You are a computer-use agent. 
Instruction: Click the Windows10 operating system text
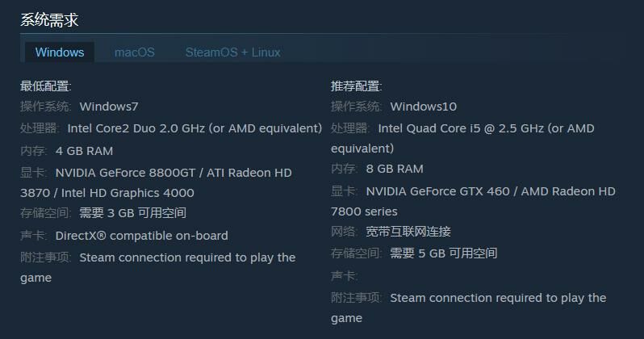coord(423,107)
